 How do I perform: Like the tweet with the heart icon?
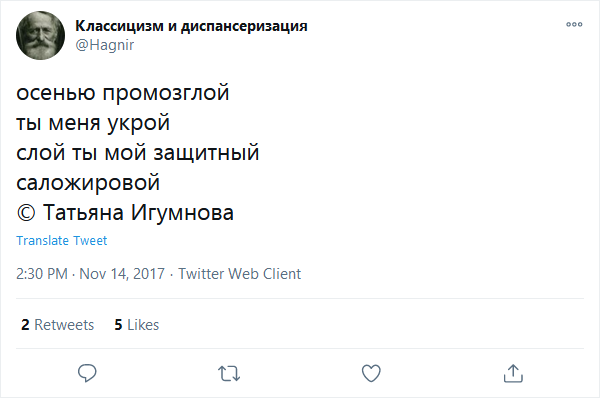pos(371,373)
